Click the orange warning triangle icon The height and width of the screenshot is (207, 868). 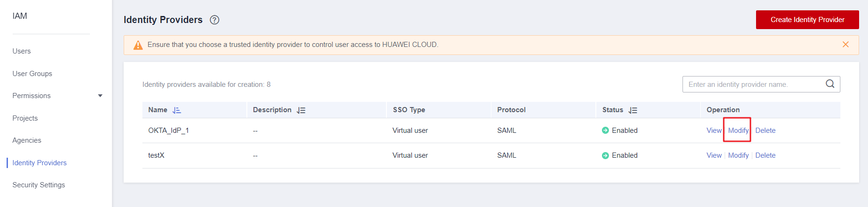138,45
